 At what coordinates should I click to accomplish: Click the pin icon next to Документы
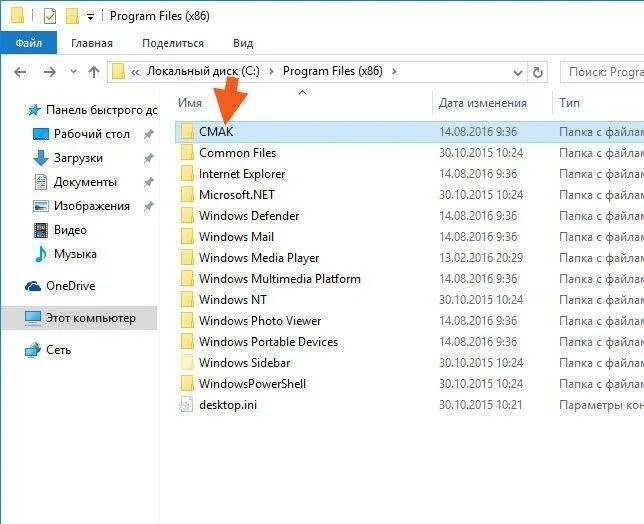coord(149,182)
